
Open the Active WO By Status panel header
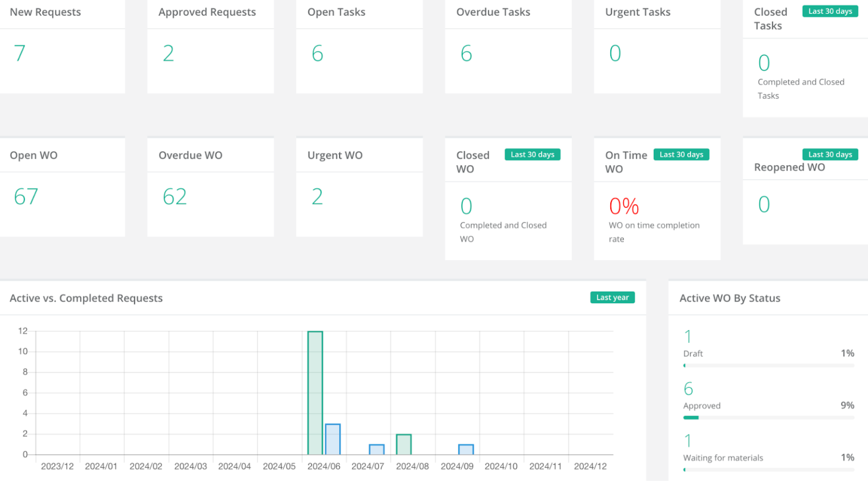click(730, 298)
